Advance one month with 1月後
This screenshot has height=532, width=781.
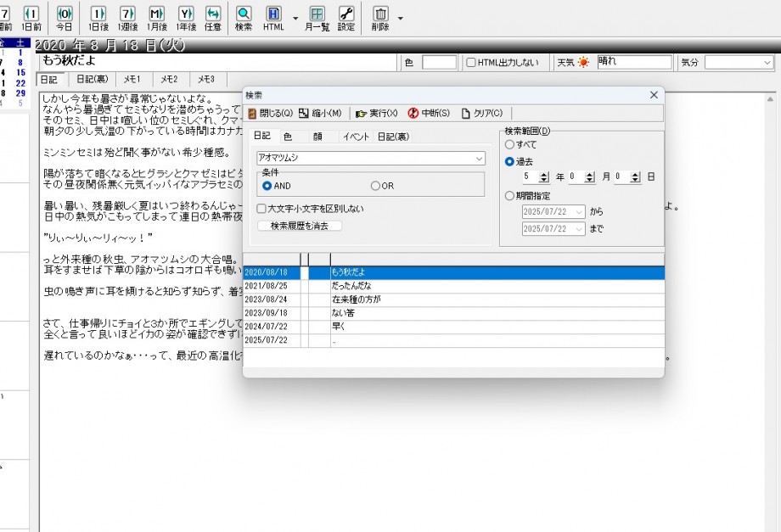point(157,18)
